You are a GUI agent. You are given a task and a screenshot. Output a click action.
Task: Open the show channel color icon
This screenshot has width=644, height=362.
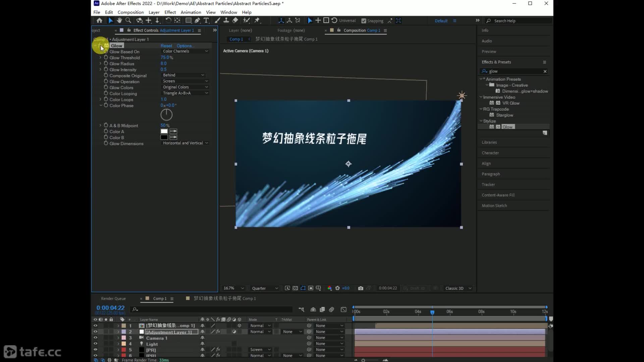329,288
